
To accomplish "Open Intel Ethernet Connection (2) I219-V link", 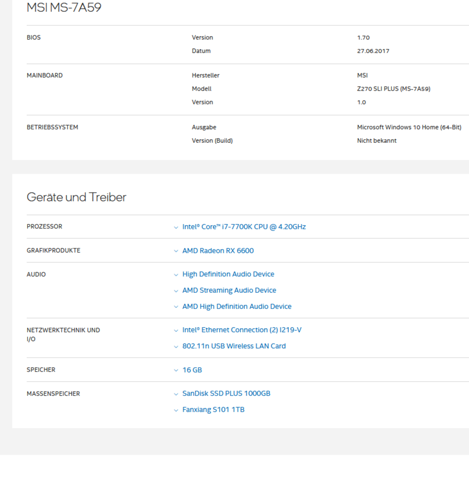I will tap(242, 330).
